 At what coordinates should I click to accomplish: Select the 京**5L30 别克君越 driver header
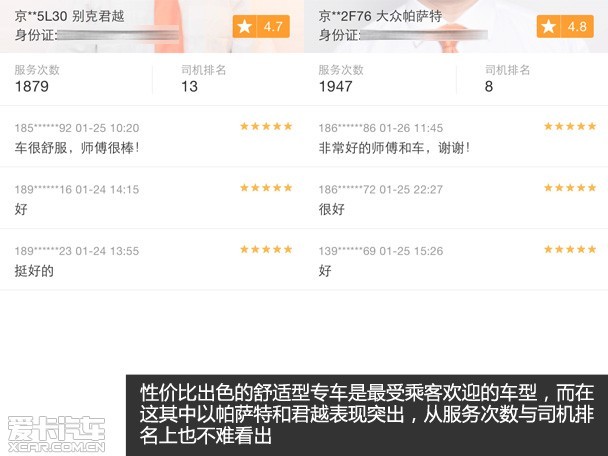[x=69, y=16]
